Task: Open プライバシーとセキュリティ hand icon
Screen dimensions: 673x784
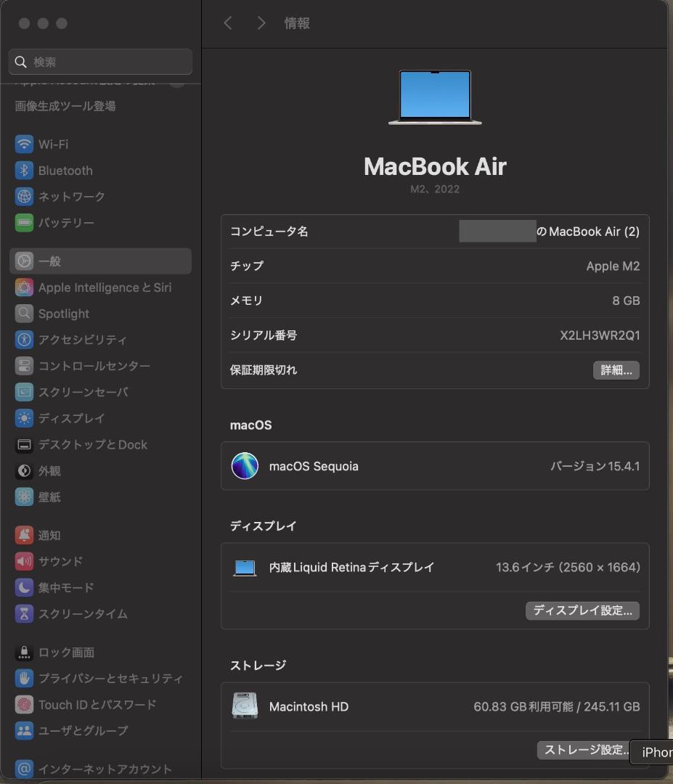Action: [x=24, y=679]
